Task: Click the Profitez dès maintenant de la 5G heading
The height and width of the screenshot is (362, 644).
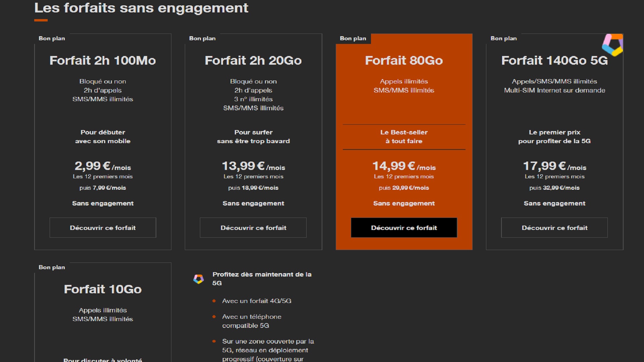Action: (262, 279)
